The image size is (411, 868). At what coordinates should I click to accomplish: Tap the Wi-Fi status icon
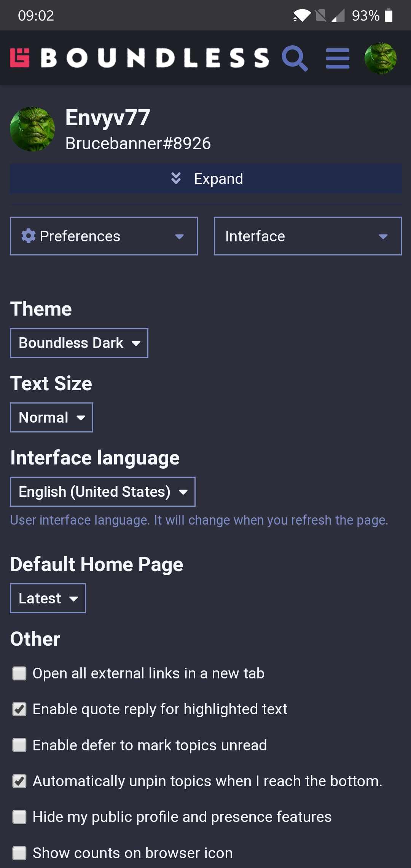coord(302,16)
